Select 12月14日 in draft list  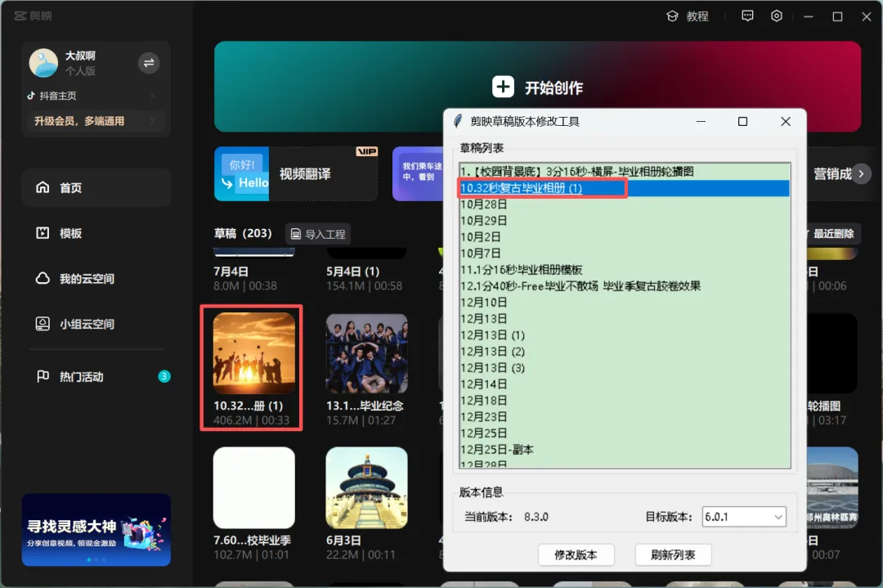click(625, 384)
